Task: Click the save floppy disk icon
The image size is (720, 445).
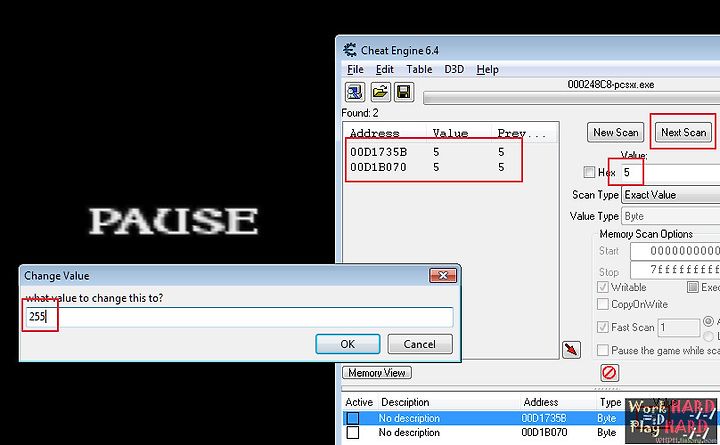Action: tap(404, 92)
